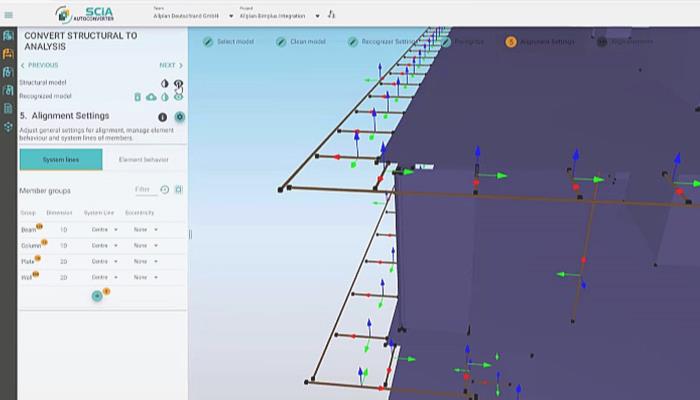
Task: Open the Alignment Settings info icon
Action: pyautogui.click(x=163, y=117)
